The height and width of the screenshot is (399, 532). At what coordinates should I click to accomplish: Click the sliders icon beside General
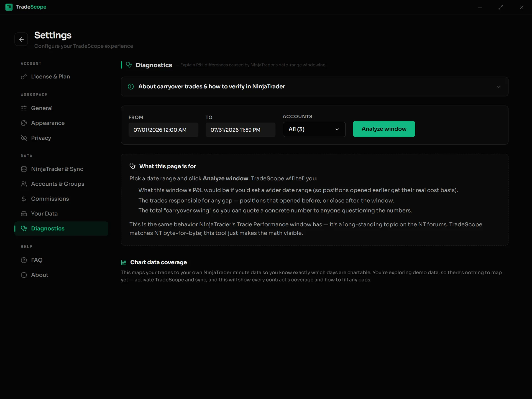(24, 108)
